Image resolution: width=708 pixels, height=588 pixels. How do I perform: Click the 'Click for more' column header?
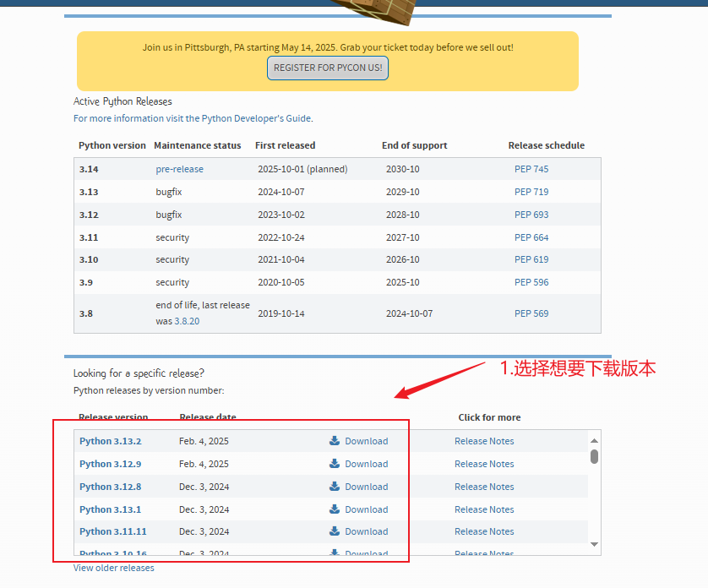point(489,417)
